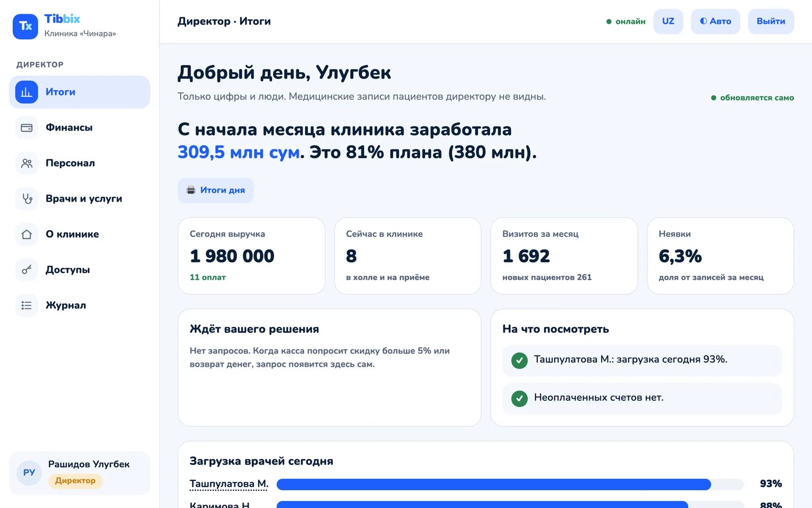This screenshot has width=812, height=508.
Task: Click the Директор · Итоги page title
Action: click(224, 21)
